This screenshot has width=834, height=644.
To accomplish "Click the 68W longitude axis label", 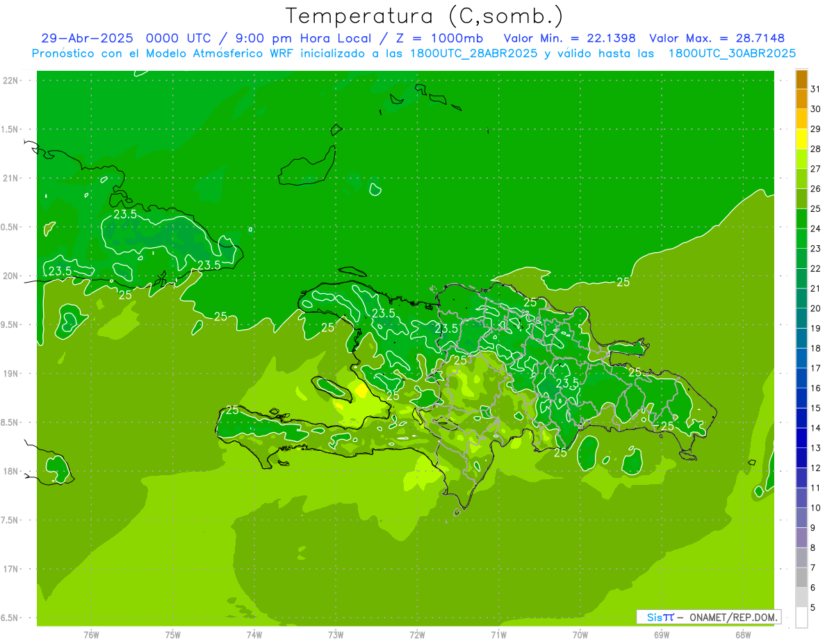I will pyautogui.click(x=743, y=635).
